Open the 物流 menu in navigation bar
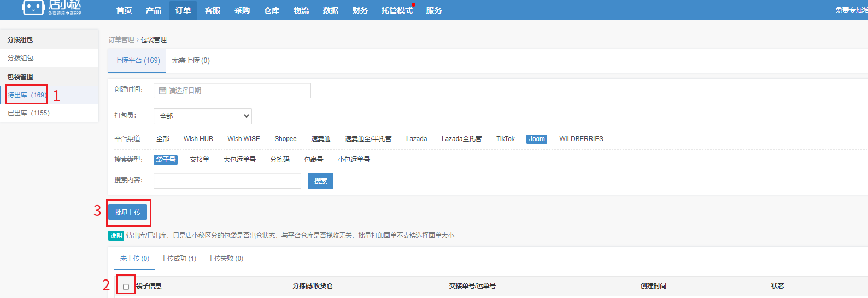Image resolution: width=868 pixels, height=298 pixels. [x=301, y=10]
